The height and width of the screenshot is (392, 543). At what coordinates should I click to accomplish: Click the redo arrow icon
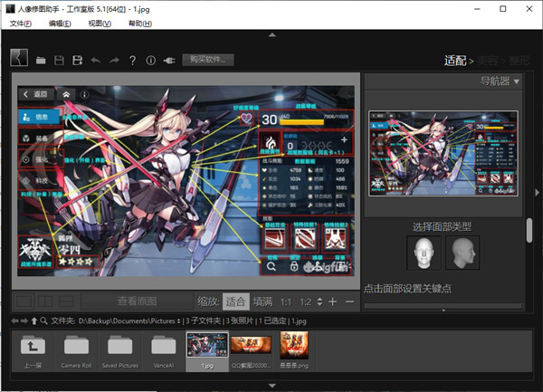[114, 61]
